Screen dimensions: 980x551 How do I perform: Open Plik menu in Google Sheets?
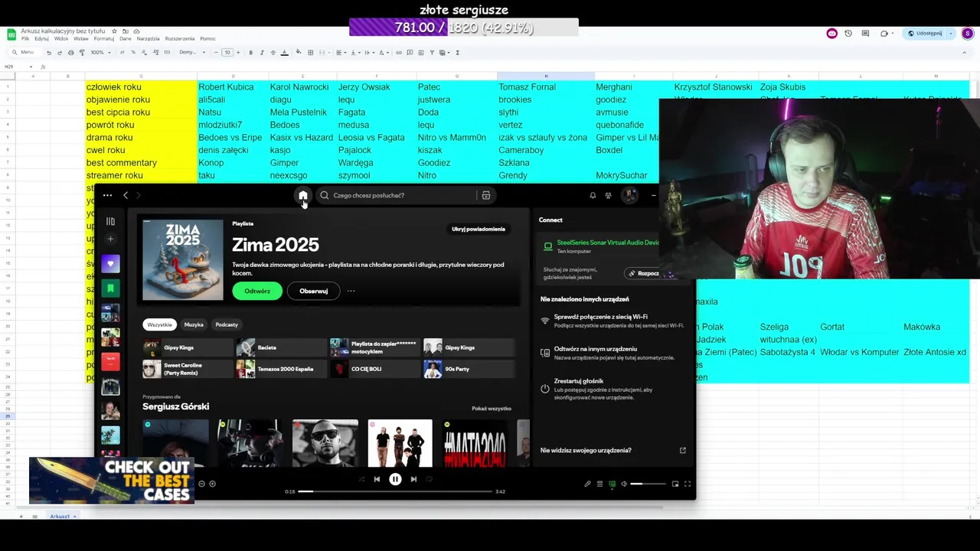click(x=25, y=39)
